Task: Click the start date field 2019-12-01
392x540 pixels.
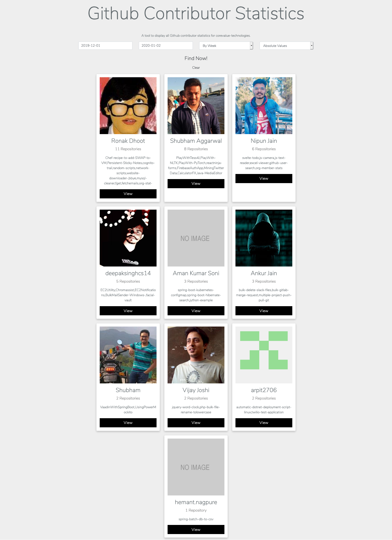Action: [105, 45]
